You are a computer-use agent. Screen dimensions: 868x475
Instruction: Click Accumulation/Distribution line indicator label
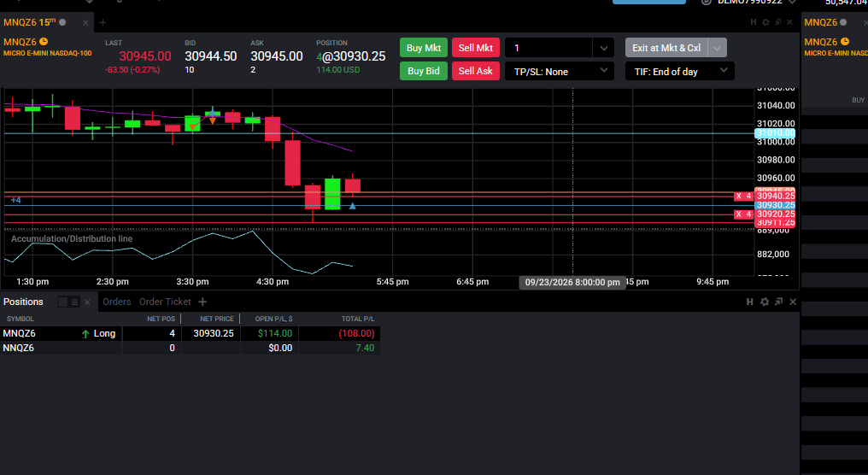[x=72, y=238]
